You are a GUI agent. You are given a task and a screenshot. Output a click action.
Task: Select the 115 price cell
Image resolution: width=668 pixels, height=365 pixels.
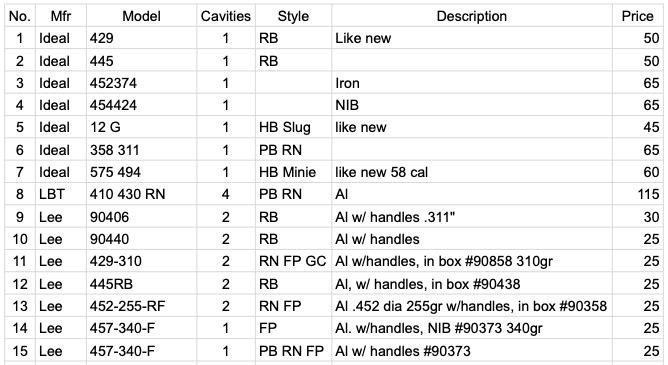(638, 194)
